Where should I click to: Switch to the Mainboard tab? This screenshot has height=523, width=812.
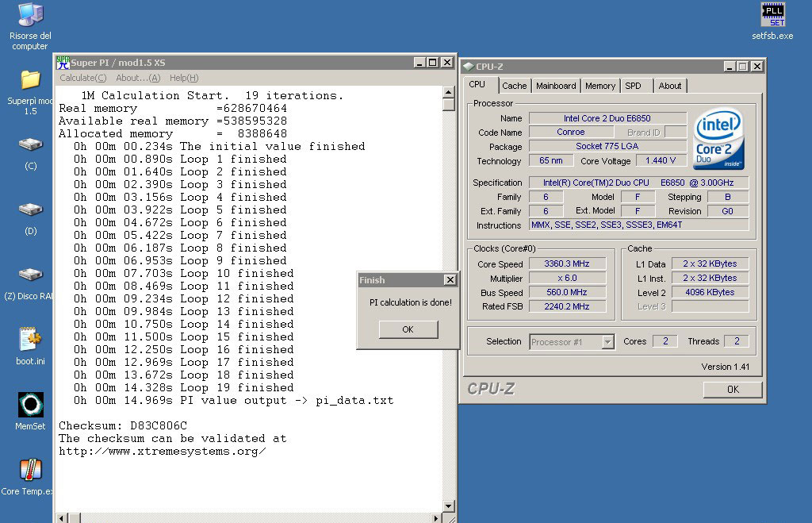pyautogui.click(x=556, y=86)
